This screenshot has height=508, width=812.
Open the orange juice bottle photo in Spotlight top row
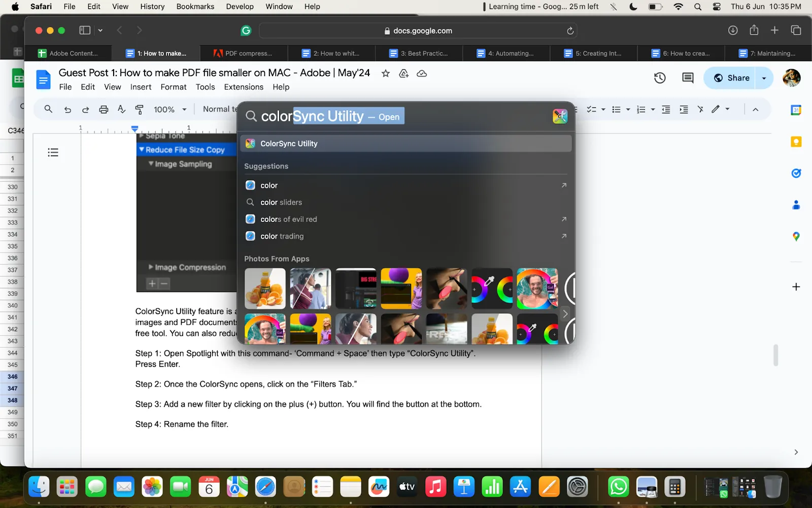[x=265, y=289]
